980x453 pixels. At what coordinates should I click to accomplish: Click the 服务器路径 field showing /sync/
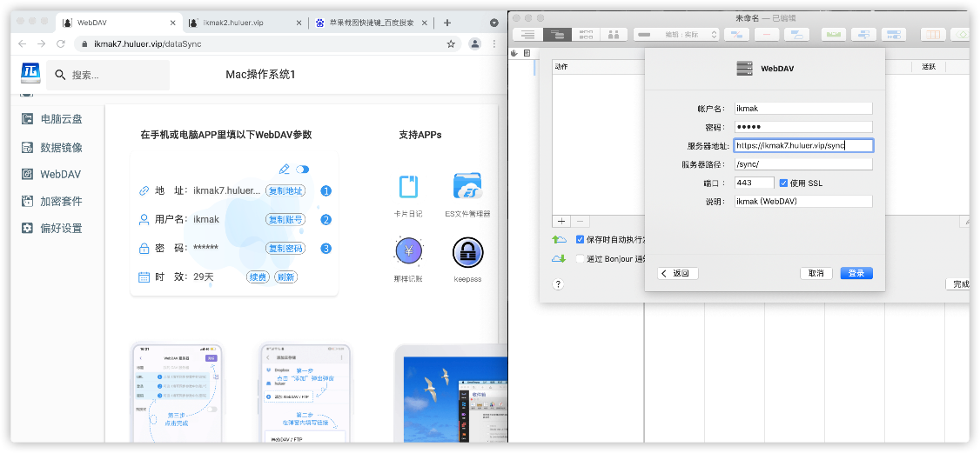(802, 164)
